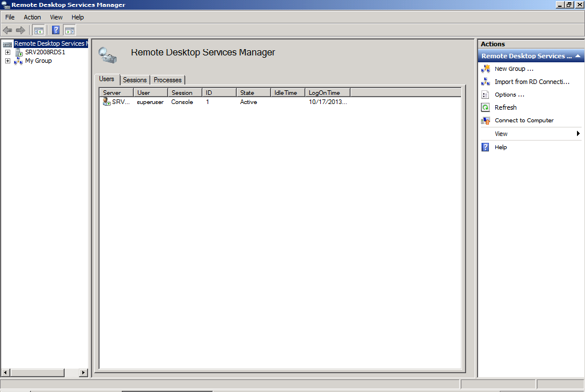Click the Connect to Computer icon
The image size is (585, 392).
pyautogui.click(x=485, y=121)
